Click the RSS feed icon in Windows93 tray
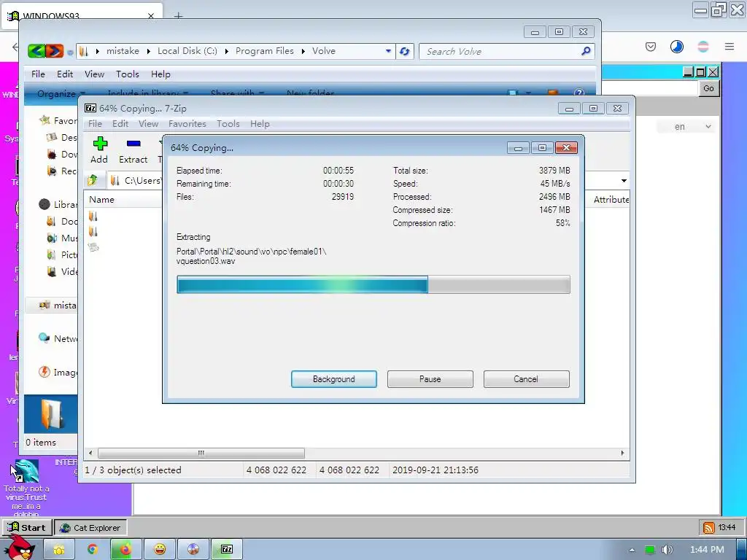Image resolution: width=747 pixels, height=560 pixels. (x=708, y=528)
